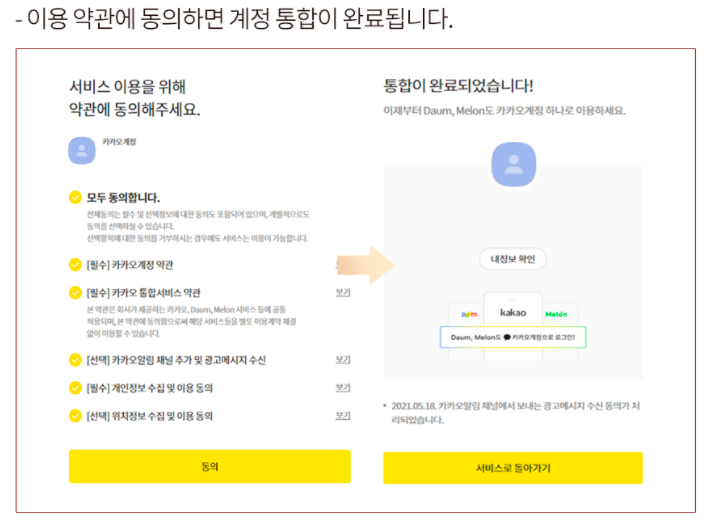Click '통합이 완료되었습니다!' heading
Viewport: 710px width, 522px height.
458,86
